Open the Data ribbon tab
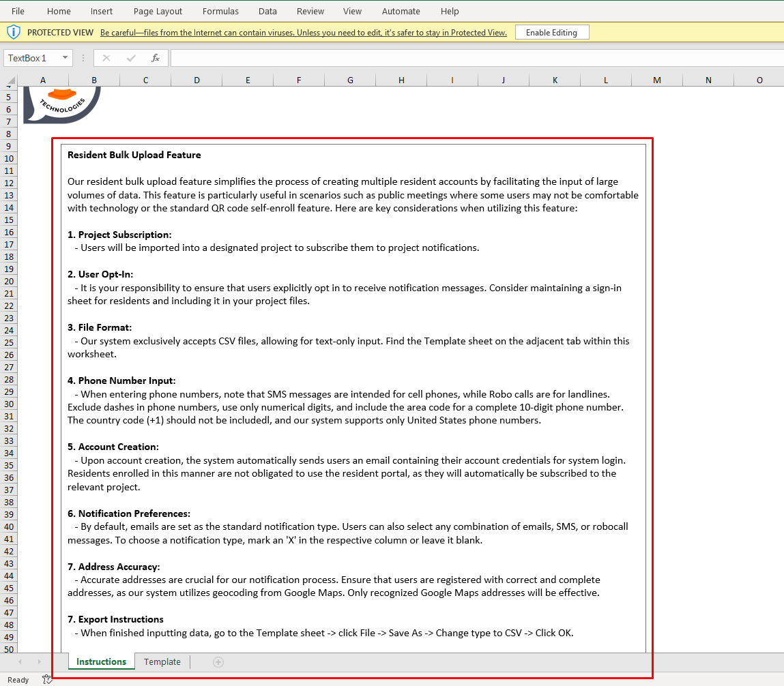The width and height of the screenshot is (784, 686). click(267, 11)
